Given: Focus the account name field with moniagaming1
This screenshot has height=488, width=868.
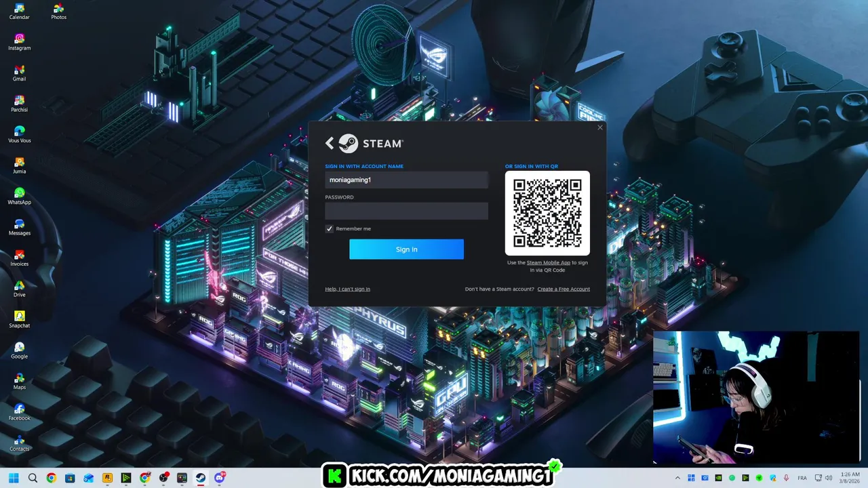Looking at the screenshot, I should tap(406, 180).
